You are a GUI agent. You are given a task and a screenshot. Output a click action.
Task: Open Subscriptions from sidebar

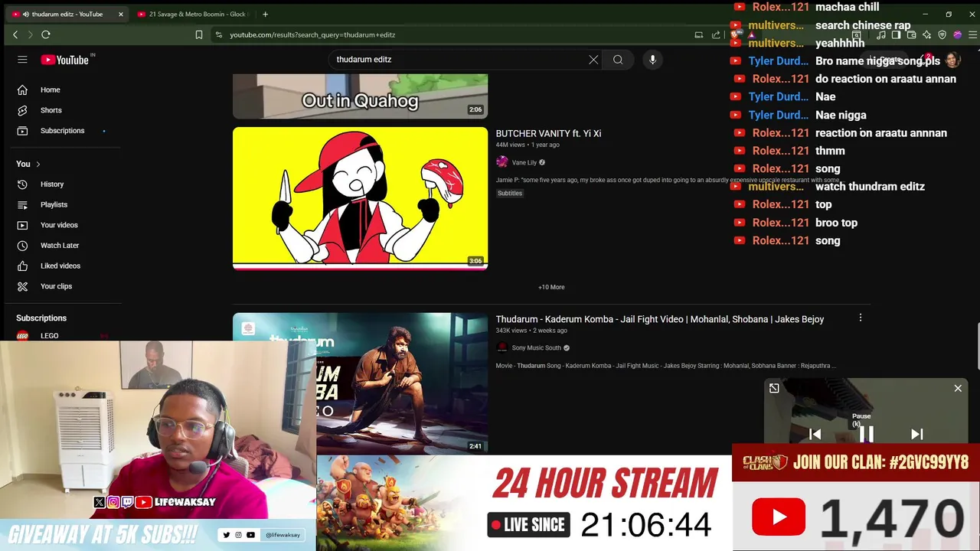(61, 131)
